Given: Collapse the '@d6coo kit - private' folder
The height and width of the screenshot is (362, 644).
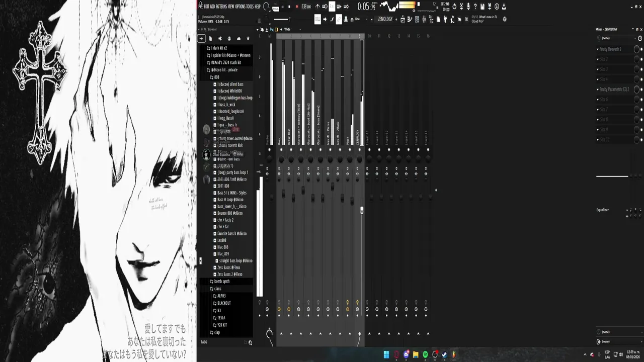Looking at the screenshot, I should click(222, 70).
